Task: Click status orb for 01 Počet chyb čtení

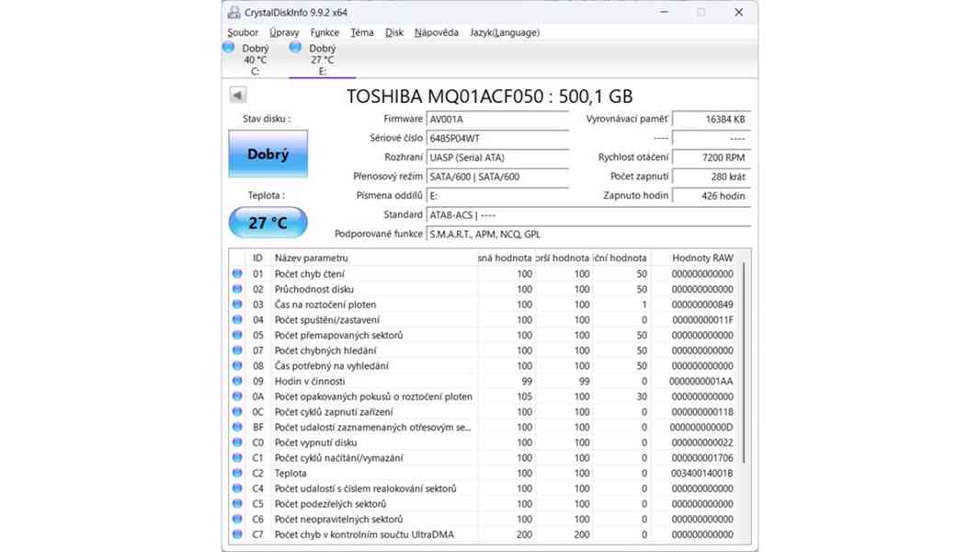Action: click(237, 274)
